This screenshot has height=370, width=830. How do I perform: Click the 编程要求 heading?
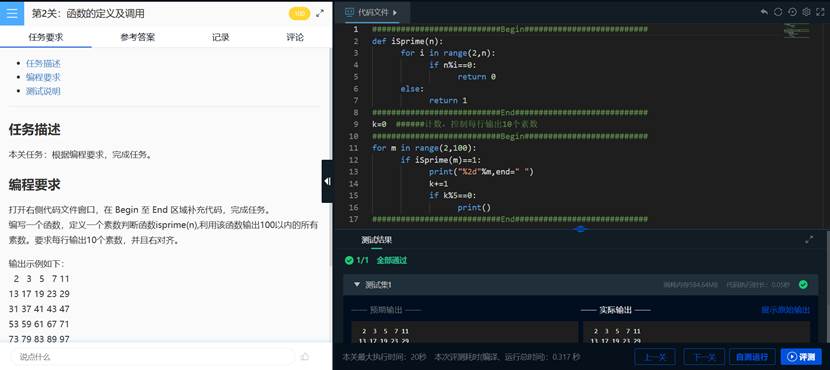pos(34,184)
